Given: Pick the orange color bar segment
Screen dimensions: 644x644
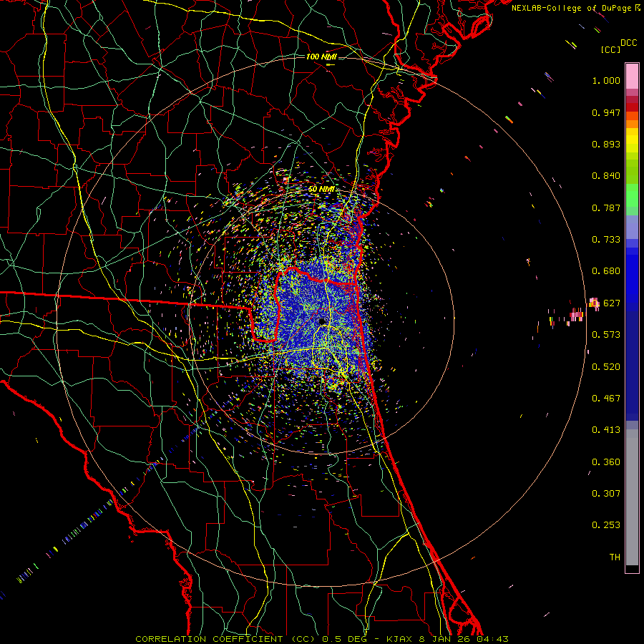Looking at the screenshot, I should coord(632,124).
